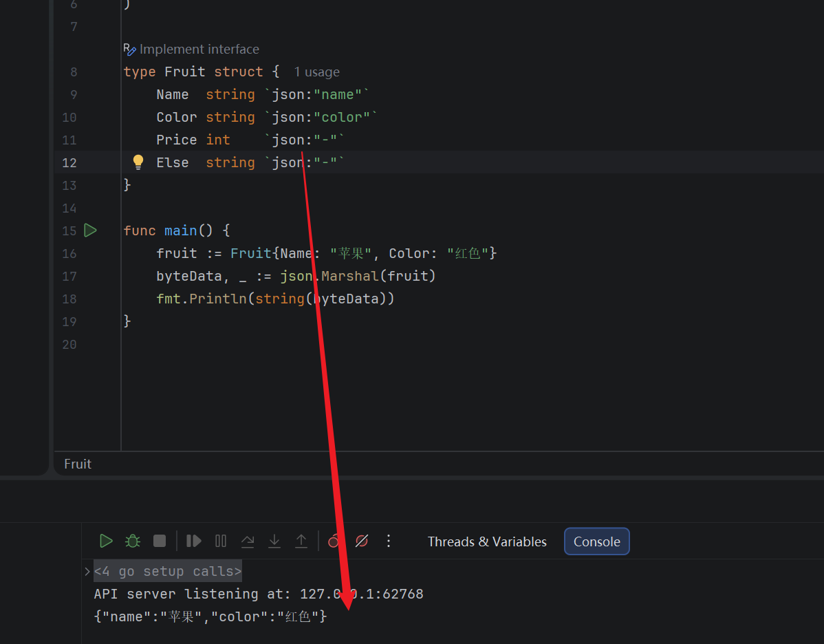
Task: Open the debug toolbar more options menu
Action: (x=389, y=541)
